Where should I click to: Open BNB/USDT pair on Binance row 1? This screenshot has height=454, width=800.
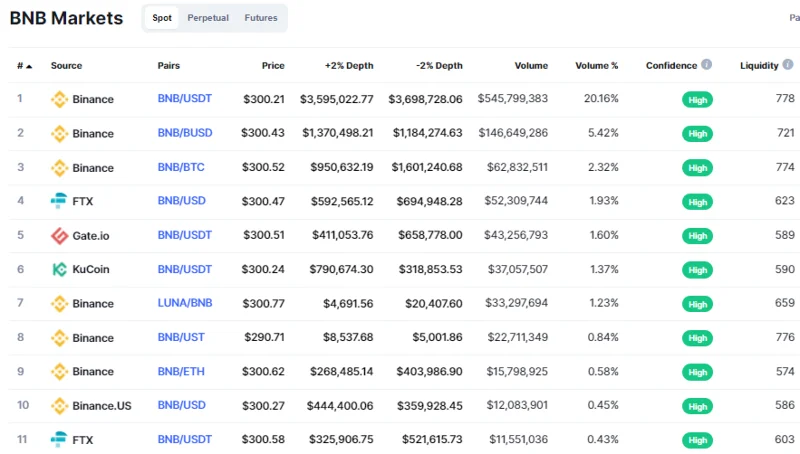pos(185,98)
